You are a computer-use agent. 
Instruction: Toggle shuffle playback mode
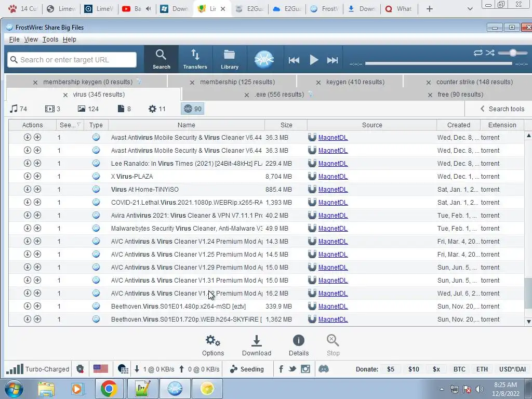490,52
